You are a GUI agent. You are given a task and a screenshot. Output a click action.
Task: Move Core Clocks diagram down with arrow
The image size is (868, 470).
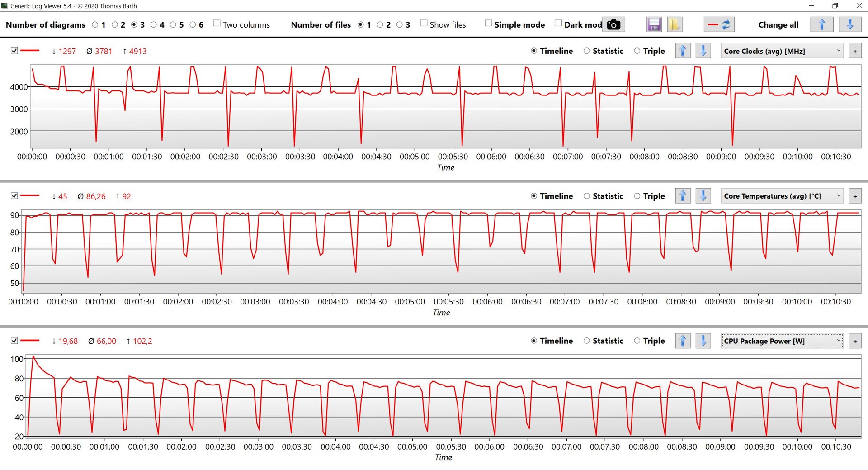703,51
